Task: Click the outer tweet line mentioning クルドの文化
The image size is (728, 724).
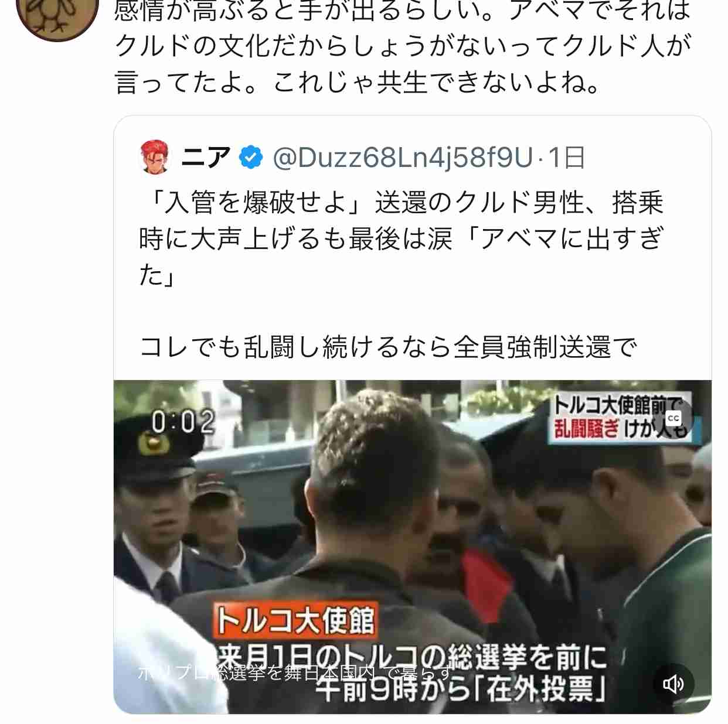Action: (403, 46)
